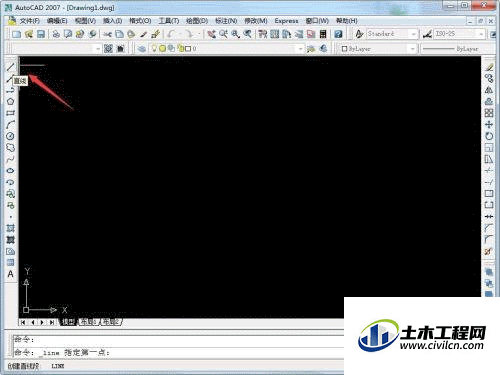Select the Multiline Text 'A' tool

click(10, 274)
